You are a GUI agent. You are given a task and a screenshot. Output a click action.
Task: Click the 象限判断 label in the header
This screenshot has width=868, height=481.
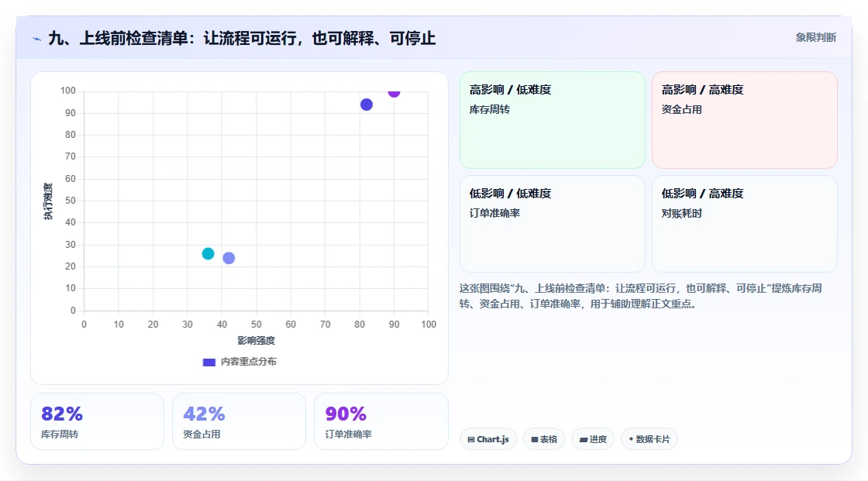(815, 38)
